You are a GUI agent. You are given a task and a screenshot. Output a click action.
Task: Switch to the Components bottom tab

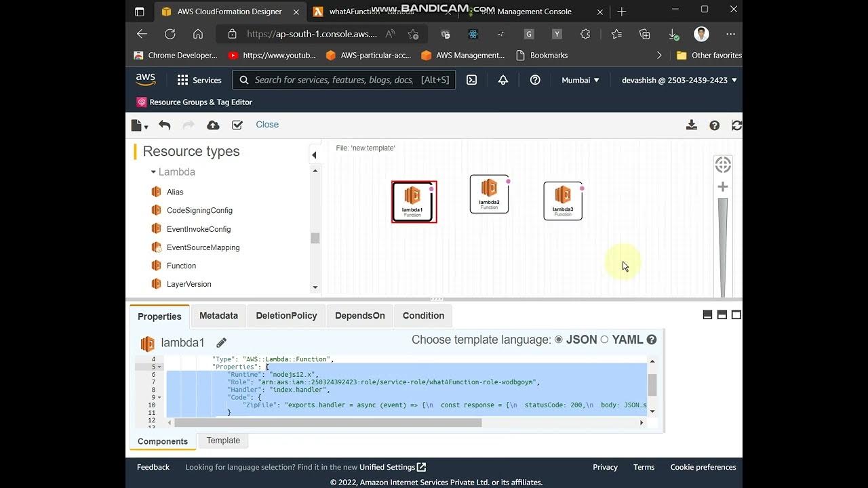tap(163, 441)
